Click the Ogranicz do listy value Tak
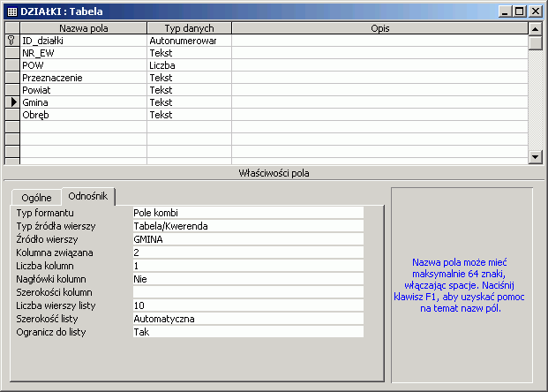 coord(247,332)
